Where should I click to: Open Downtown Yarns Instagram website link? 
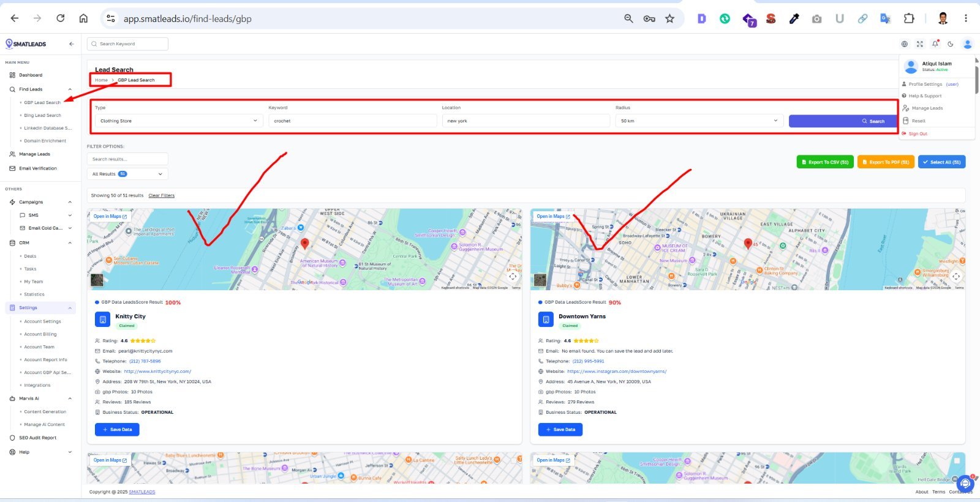617,372
